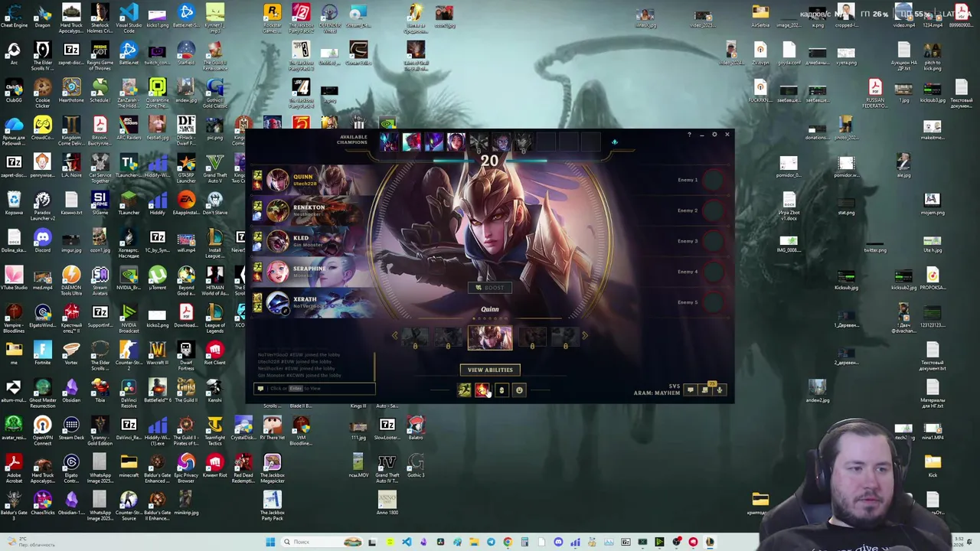
Task: Pick the second available champion portrait
Action: 411,142
